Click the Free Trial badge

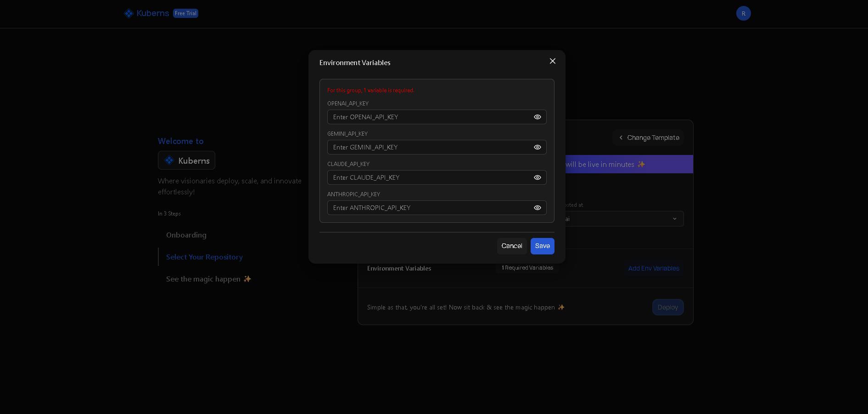[185, 13]
